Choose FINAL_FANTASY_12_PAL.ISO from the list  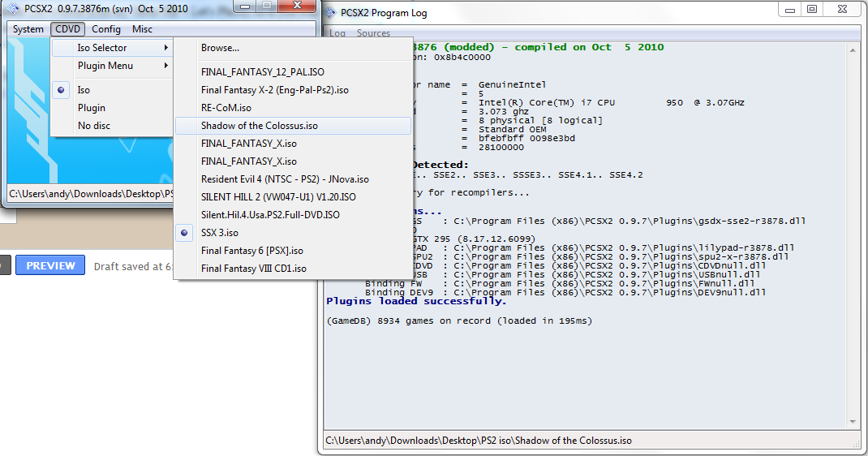point(294,72)
